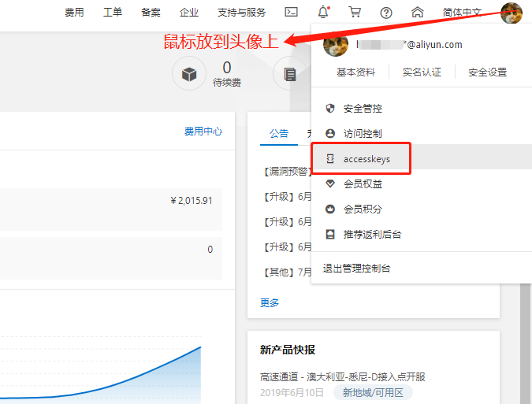Open 实名认证 link

coord(422,72)
